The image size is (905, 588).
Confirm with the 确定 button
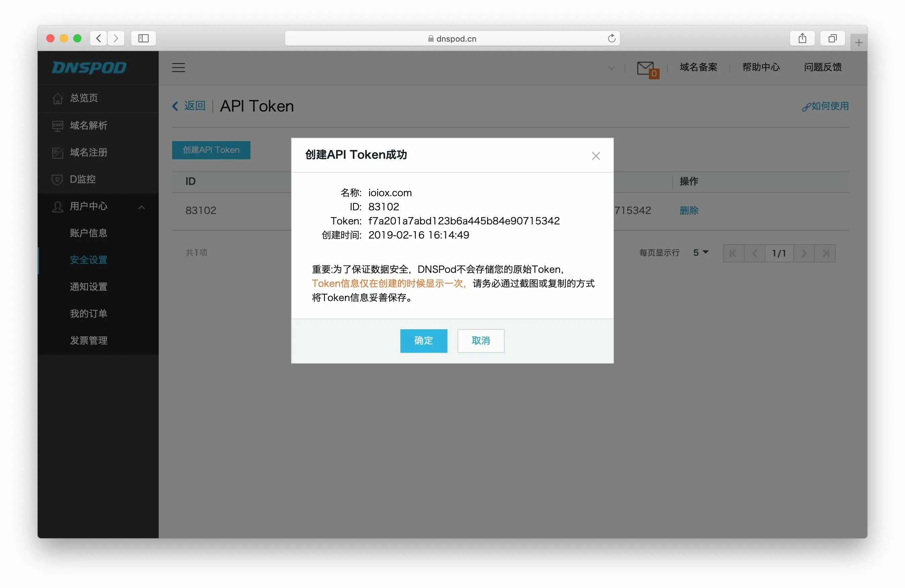click(423, 341)
